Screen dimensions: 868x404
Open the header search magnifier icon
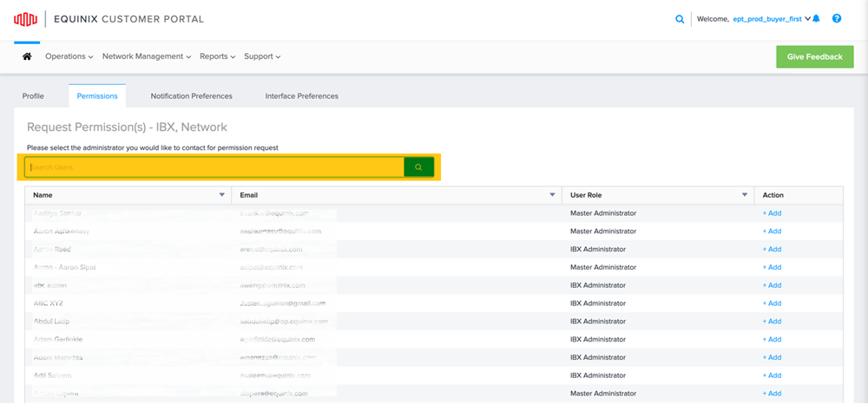pos(680,19)
